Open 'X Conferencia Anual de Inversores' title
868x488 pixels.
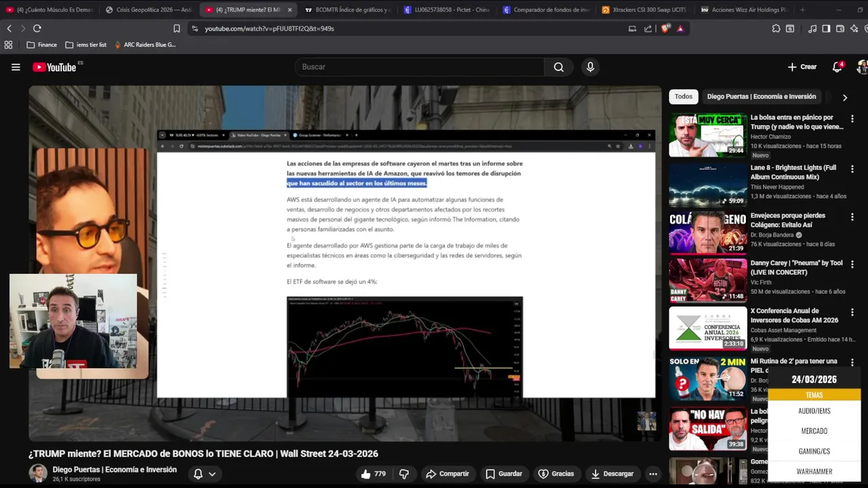(794, 315)
